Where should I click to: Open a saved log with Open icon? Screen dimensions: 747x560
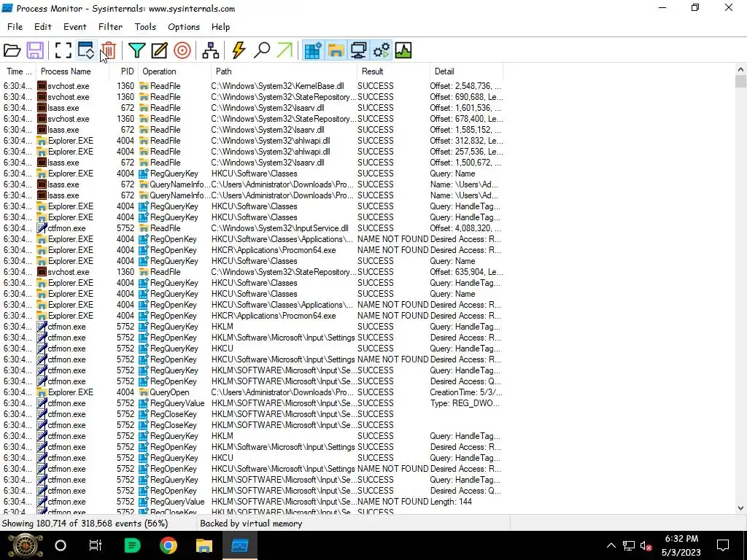[x=12, y=50]
